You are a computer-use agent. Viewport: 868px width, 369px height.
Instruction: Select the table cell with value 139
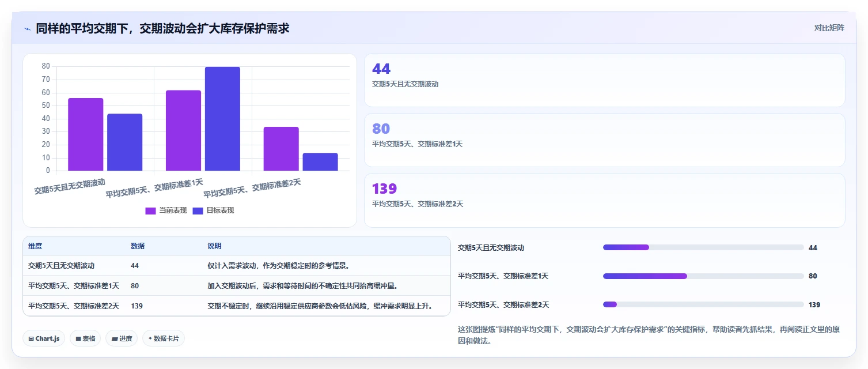pos(137,306)
